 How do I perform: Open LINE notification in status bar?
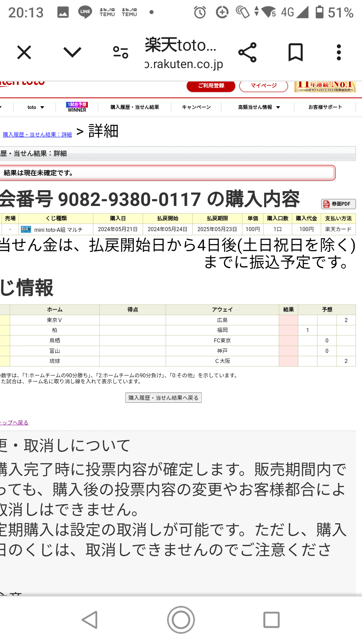click(85, 12)
